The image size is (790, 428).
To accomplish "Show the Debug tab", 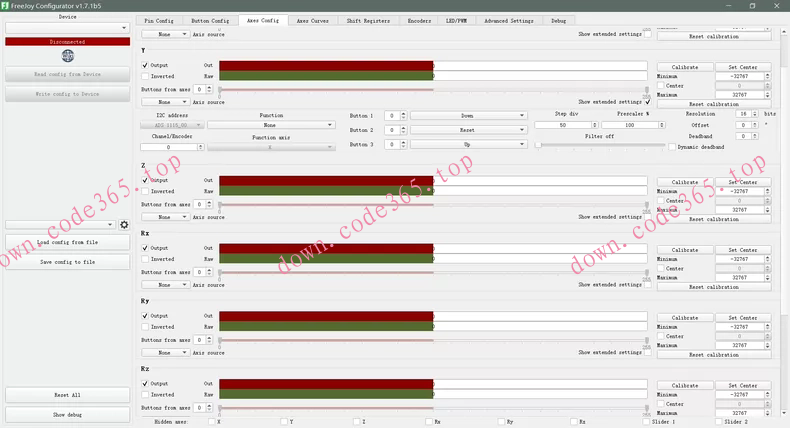I will pyautogui.click(x=558, y=21).
